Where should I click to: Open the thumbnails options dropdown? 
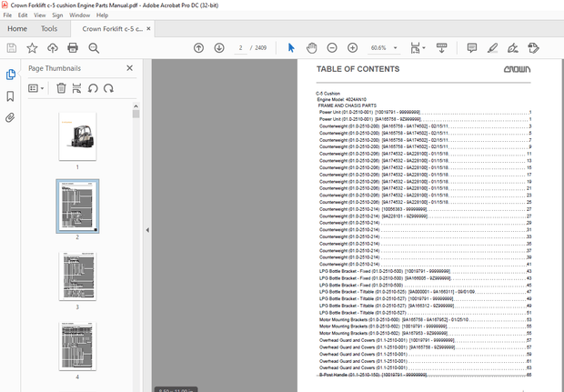(x=36, y=88)
